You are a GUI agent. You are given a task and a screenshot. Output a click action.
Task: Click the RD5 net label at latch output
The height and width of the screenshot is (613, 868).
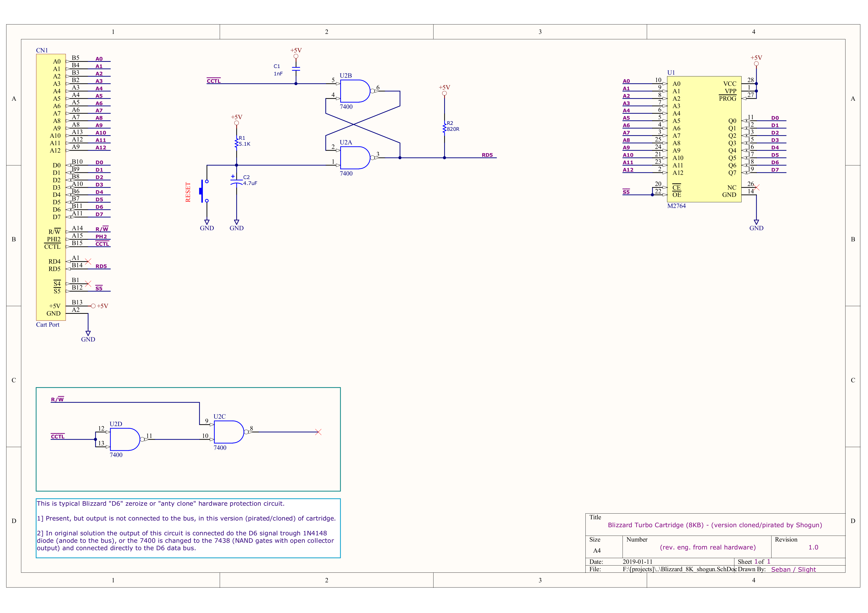[x=487, y=155]
